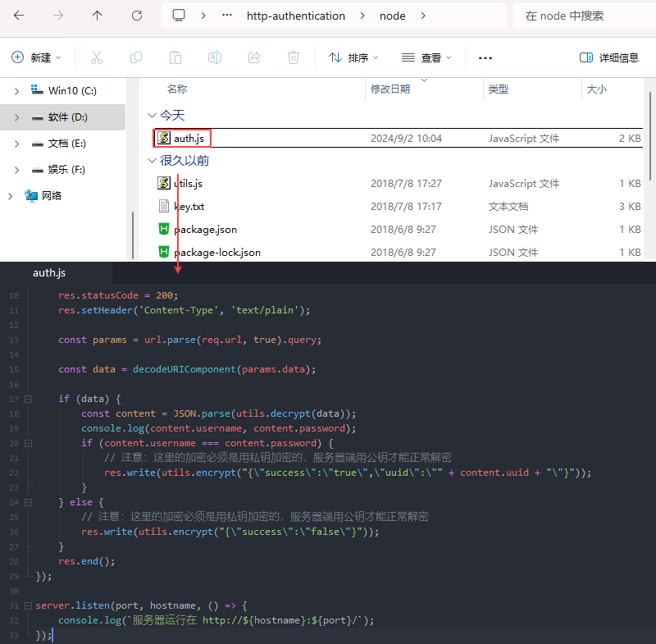Open the hidden path ellipsis in address bar

coord(227,16)
